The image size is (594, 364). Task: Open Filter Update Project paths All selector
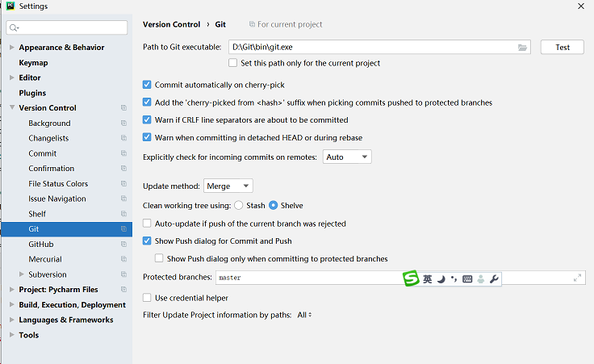point(304,315)
